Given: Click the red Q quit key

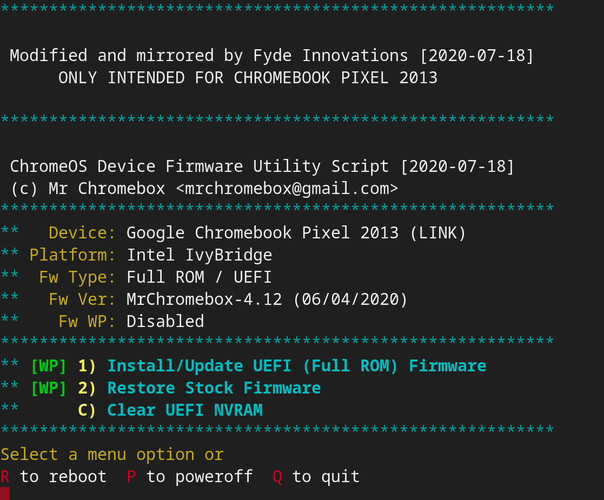Looking at the screenshot, I should coord(277,477).
